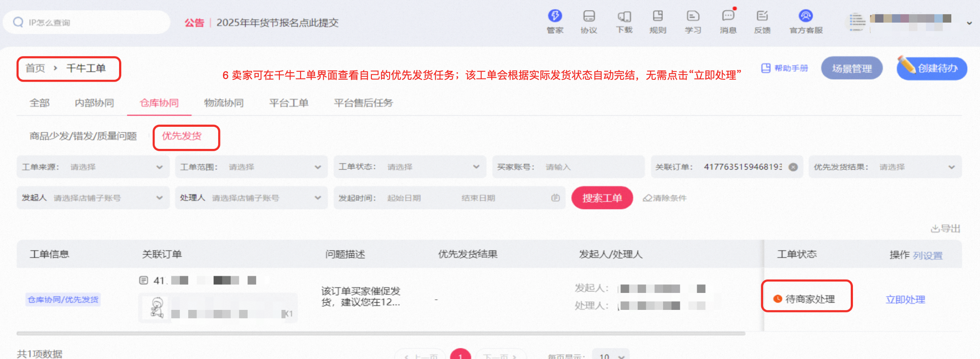Click the 2025年年货节报名 announcement
The height and width of the screenshot is (359, 980).
point(277,23)
